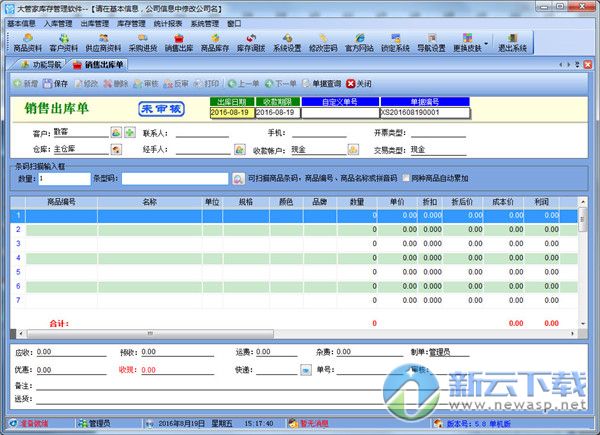Image resolution: width=600 pixels, height=435 pixels.
Task: Click the 锁定系统 lock icon
Action: [x=395, y=43]
